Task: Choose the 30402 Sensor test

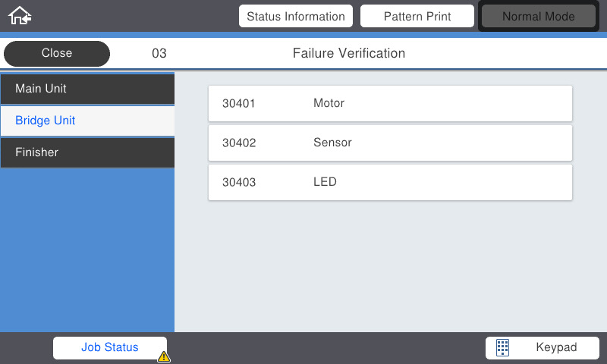Action: tap(390, 143)
